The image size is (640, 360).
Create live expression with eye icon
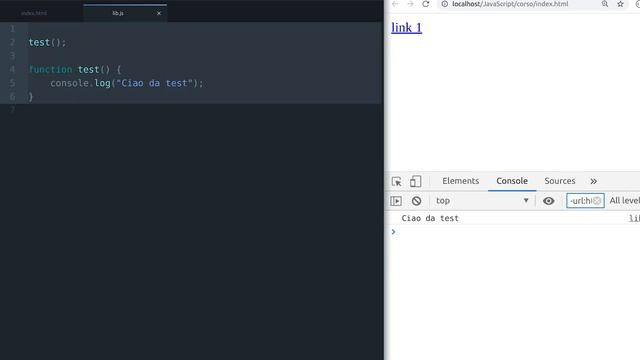tap(549, 201)
